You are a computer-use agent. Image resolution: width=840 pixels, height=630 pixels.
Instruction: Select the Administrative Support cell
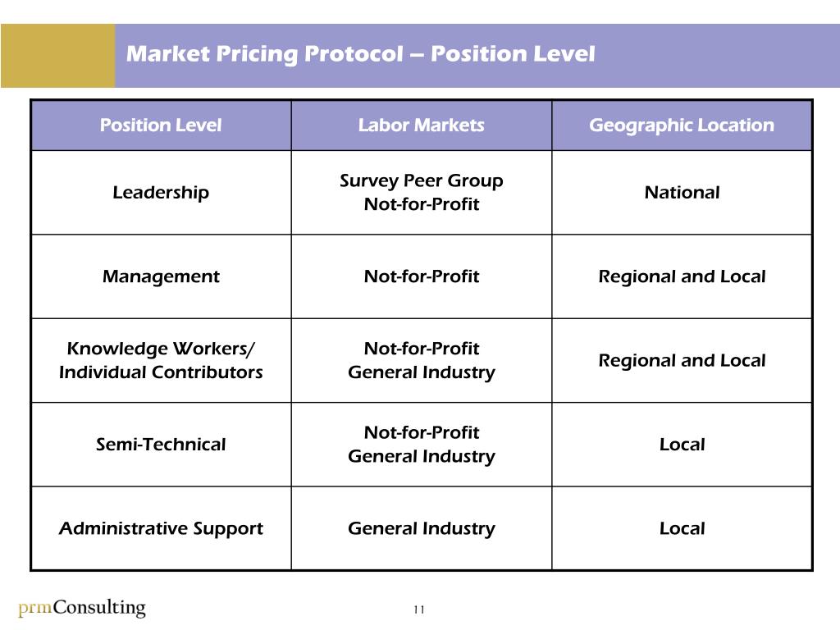tap(162, 529)
